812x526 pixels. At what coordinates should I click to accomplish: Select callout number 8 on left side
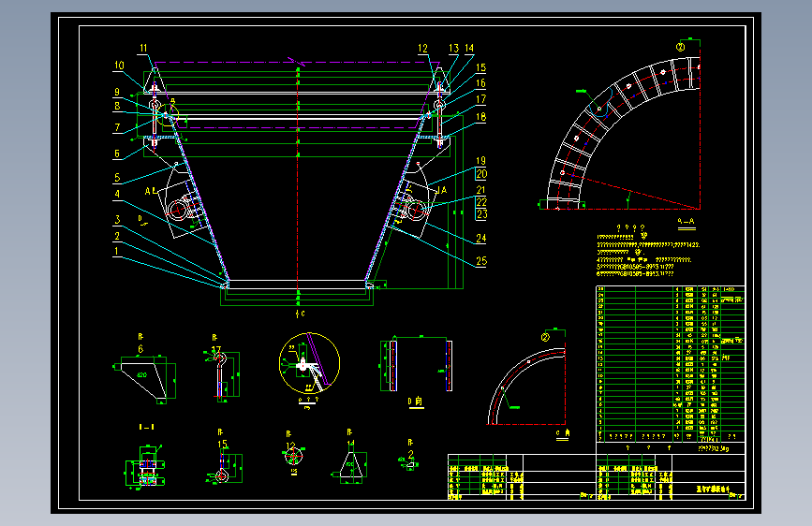point(117,106)
